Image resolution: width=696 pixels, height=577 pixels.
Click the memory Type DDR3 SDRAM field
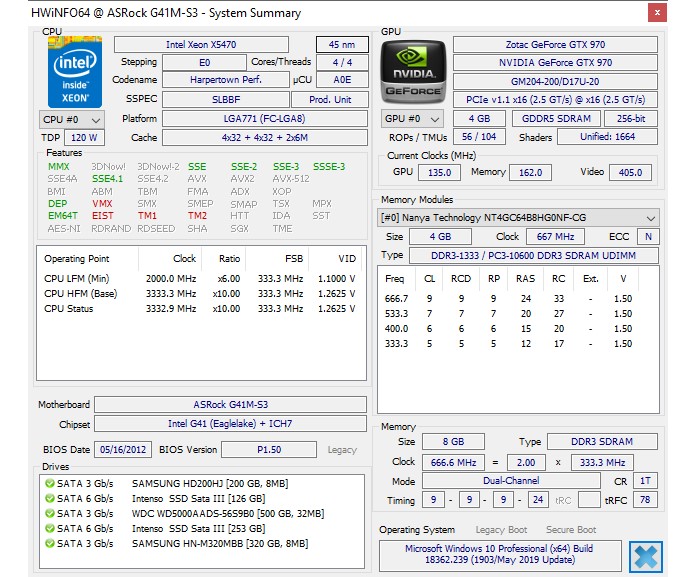tap(602, 442)
